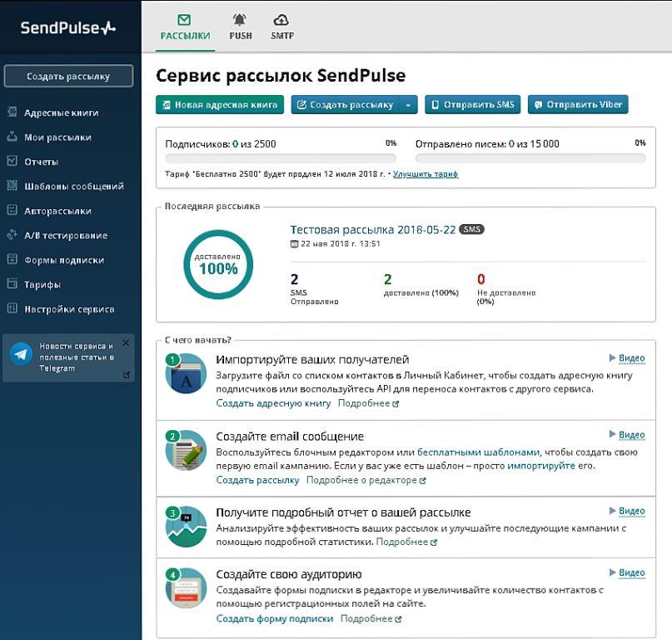Click Создать рассылку link in step 2
This screenshot has width=672, height=640.
click(257, 480)
